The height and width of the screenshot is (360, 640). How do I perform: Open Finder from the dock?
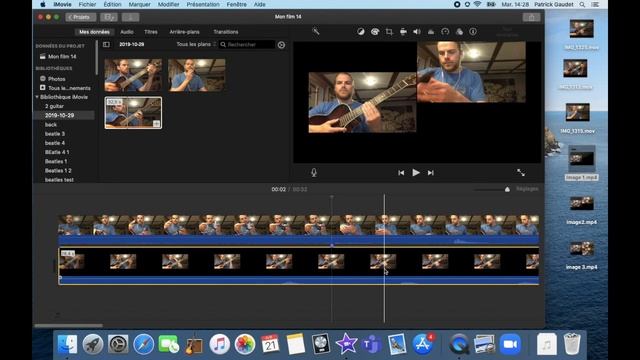point(67,344)
